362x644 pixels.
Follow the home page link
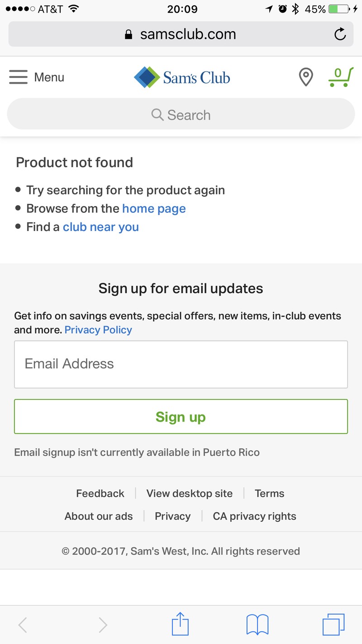154,209
